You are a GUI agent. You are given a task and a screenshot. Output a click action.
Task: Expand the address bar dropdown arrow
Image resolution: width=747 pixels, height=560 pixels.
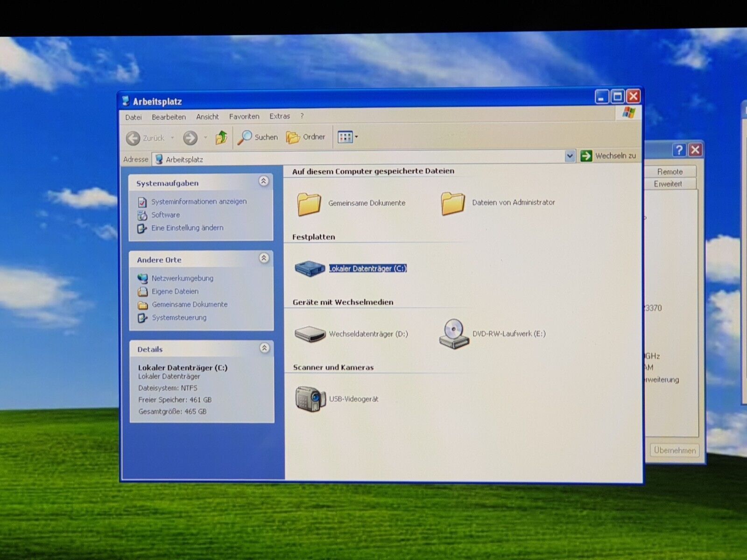click(570, 156)
